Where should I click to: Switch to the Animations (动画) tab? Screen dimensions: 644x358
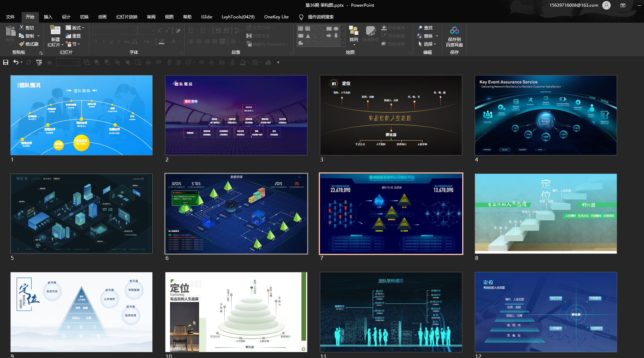102,17
